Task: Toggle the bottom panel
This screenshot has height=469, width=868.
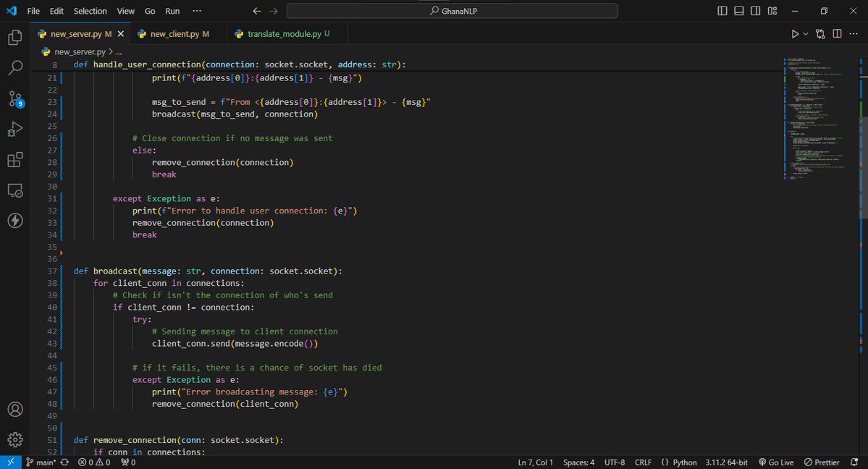Action: coord(739,11)
